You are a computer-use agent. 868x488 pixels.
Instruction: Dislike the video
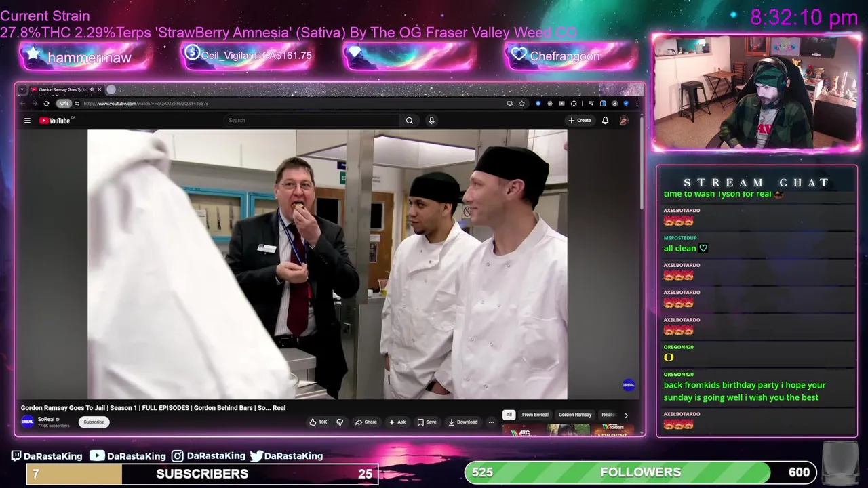coord(340,422)
